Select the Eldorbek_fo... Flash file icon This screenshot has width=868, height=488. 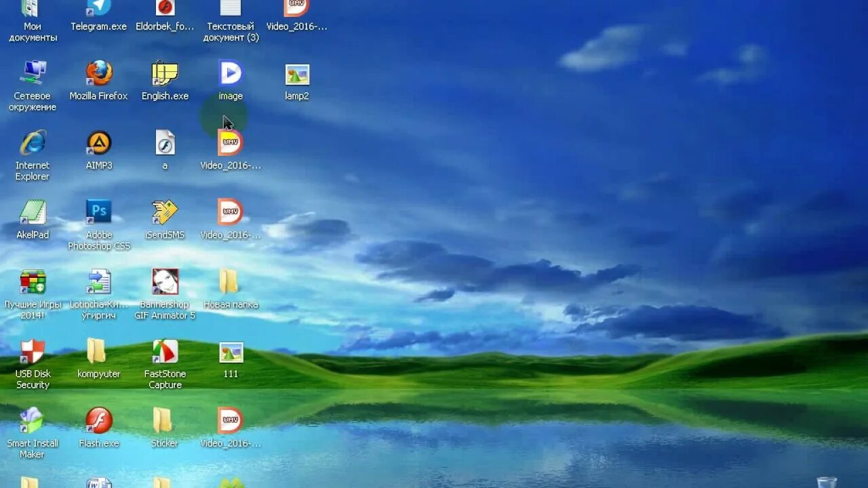pyautogui.click(x=165, y=16)
